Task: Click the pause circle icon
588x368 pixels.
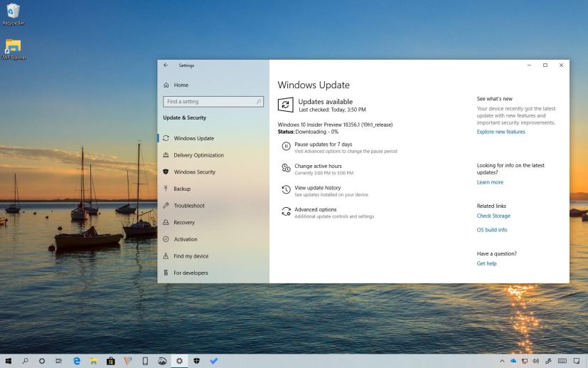Action: pyautogui.click(x=286, y=146)
